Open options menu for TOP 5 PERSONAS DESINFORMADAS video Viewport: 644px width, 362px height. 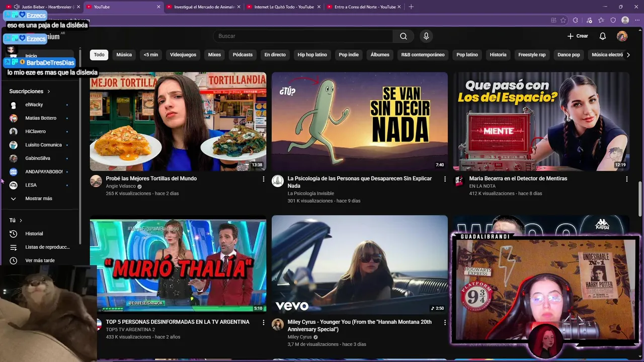point(263,322)
